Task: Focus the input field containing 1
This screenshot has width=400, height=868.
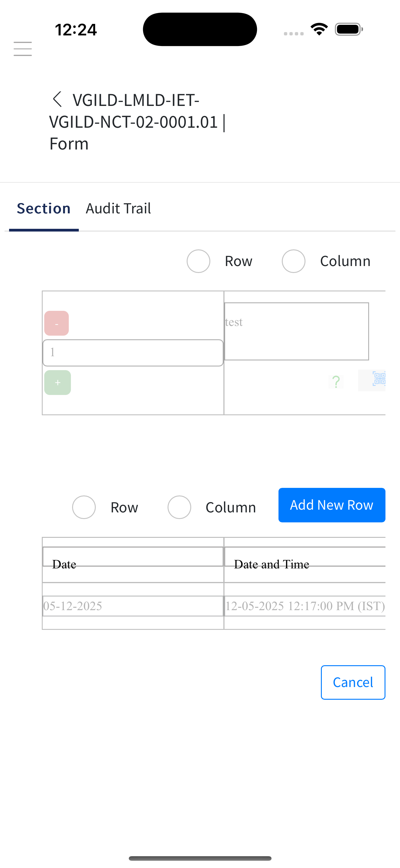Action: [x=133, y=353]
